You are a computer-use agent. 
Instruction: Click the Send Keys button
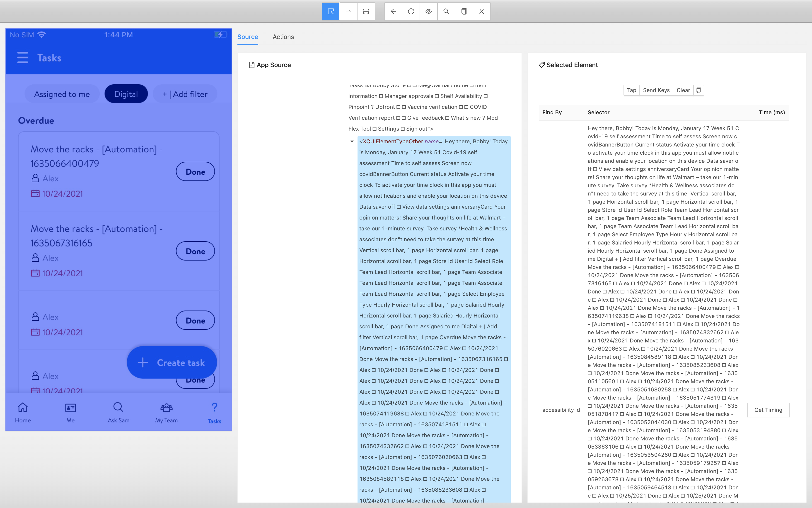pos(656,90)
